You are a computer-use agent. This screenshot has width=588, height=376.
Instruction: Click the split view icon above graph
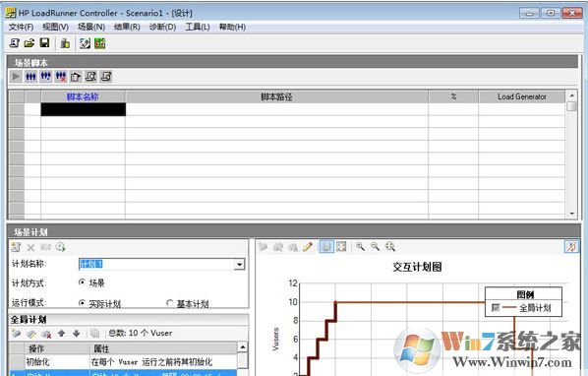coord(341,246)
